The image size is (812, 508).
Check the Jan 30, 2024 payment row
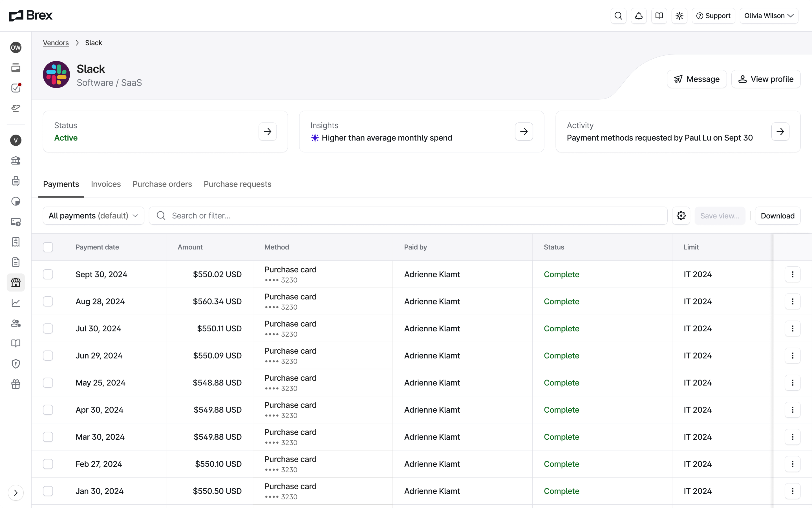[x=48, y=491]
